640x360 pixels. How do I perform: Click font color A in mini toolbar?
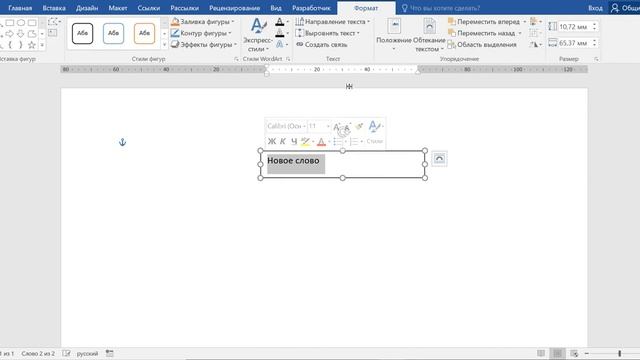pyautogui.click(x=321, y=142)
